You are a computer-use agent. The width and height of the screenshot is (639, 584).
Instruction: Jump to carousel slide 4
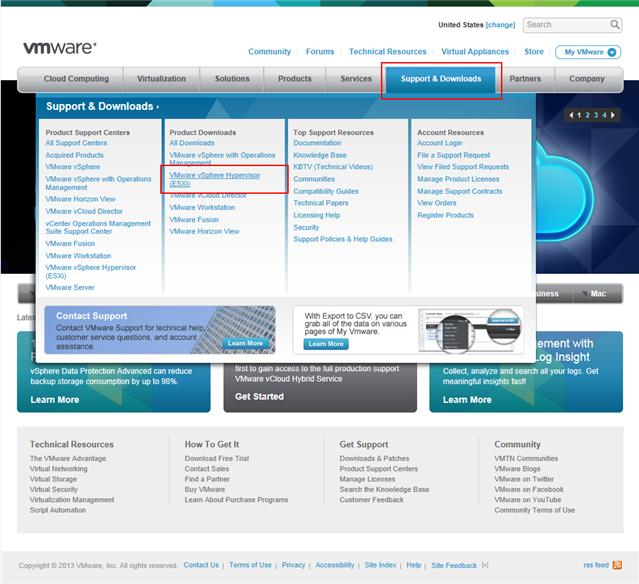coord(604,115)
